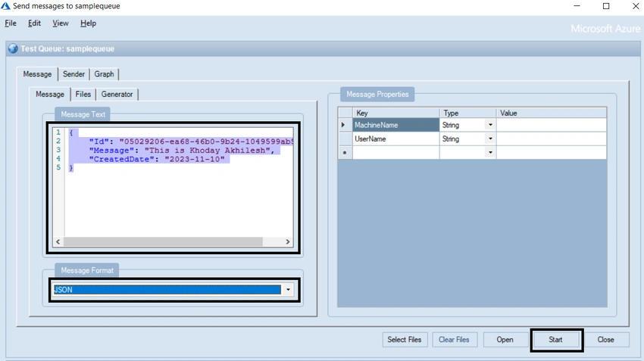Click the MachineName key cell

point(395,125)
